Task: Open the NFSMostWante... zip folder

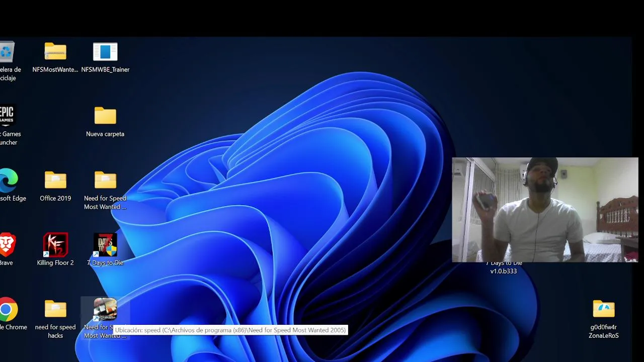Action: point(55,51)
